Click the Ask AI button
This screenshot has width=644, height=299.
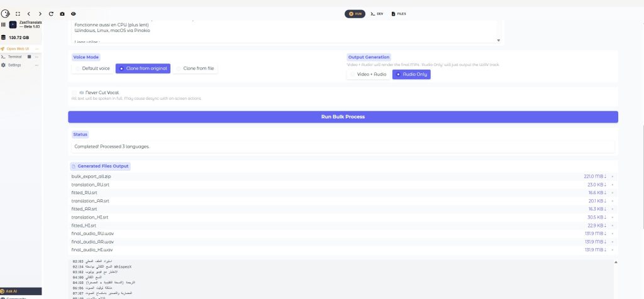pyautogui.click(x=21, y=291)
